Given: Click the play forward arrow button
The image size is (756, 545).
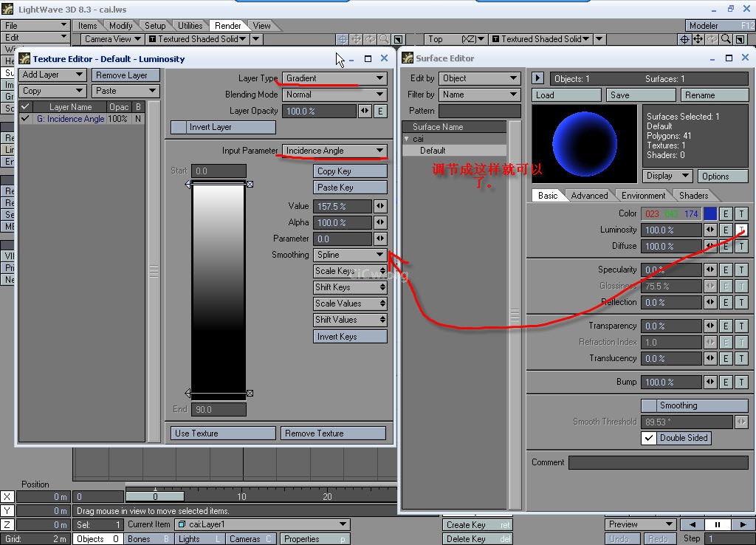Looking at the screenshot, I should [x=743, y=524].
